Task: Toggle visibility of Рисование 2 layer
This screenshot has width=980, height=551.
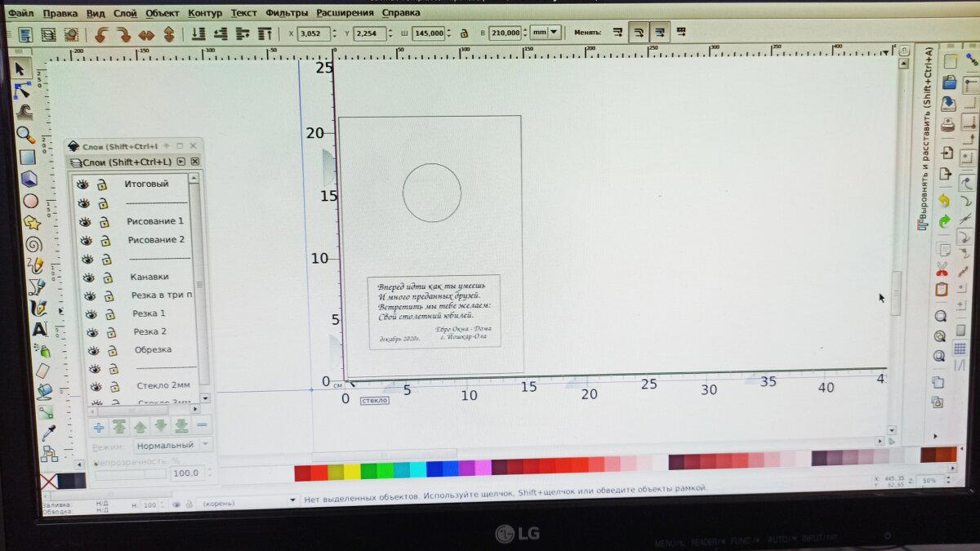Action: coord(85,241)
